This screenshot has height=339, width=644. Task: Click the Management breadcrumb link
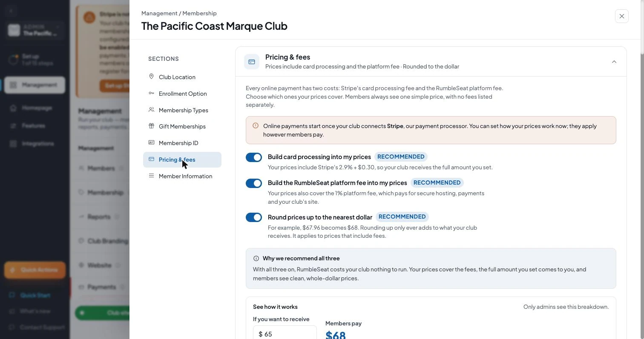pyautogui.click(x=159, y=13)
